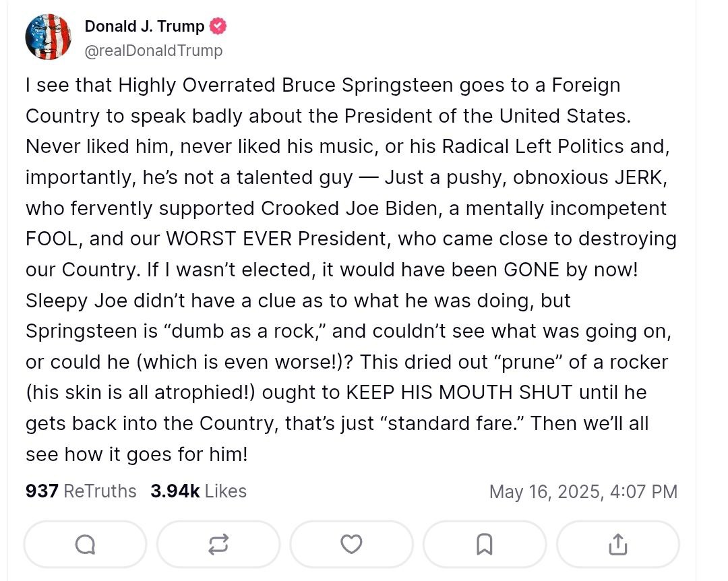Click the words "Crooked Joe Biden"
Image resolution: width=728 pixels, height=581 pixels.
click(349, 208)
